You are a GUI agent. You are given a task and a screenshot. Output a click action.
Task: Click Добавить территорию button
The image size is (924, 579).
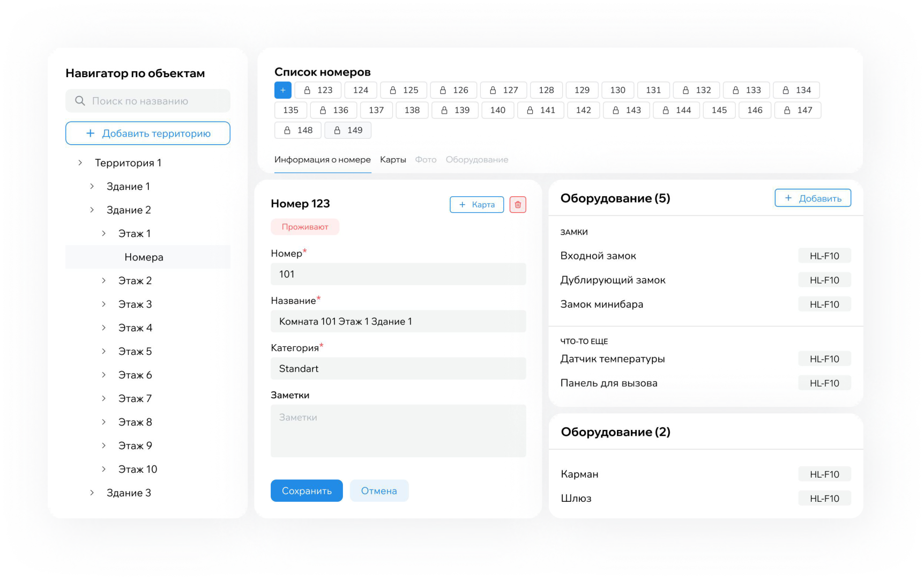[148, 133]
